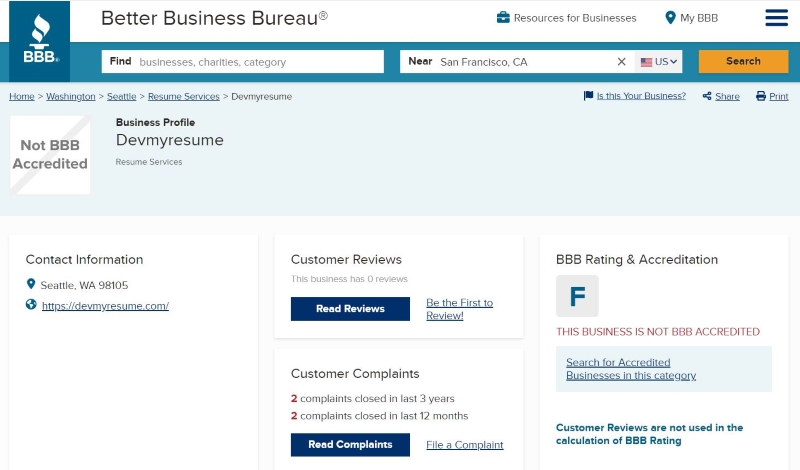Click the printer icon
The width and height of the screenshot is (800, 470).
761,96
